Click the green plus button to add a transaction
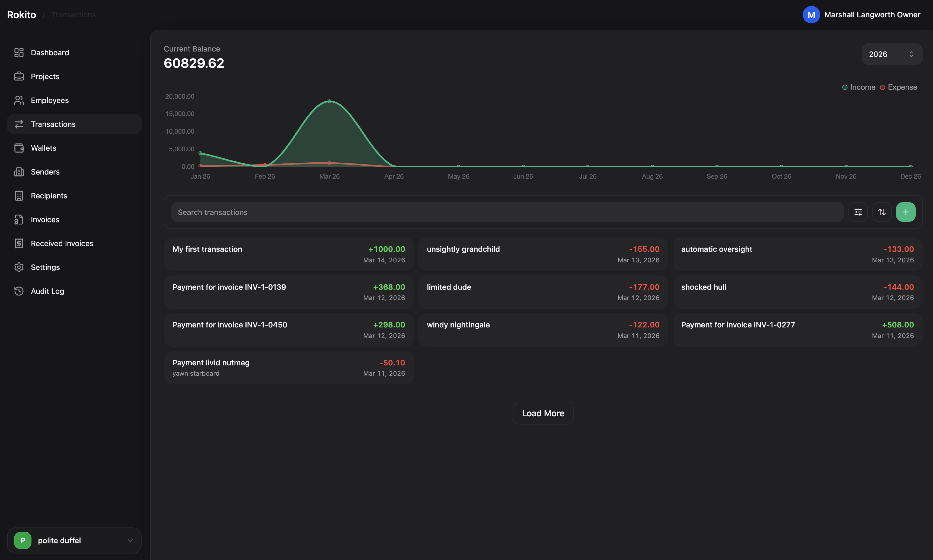This screenshot has width=933, height=560. [x=905, y=212]
